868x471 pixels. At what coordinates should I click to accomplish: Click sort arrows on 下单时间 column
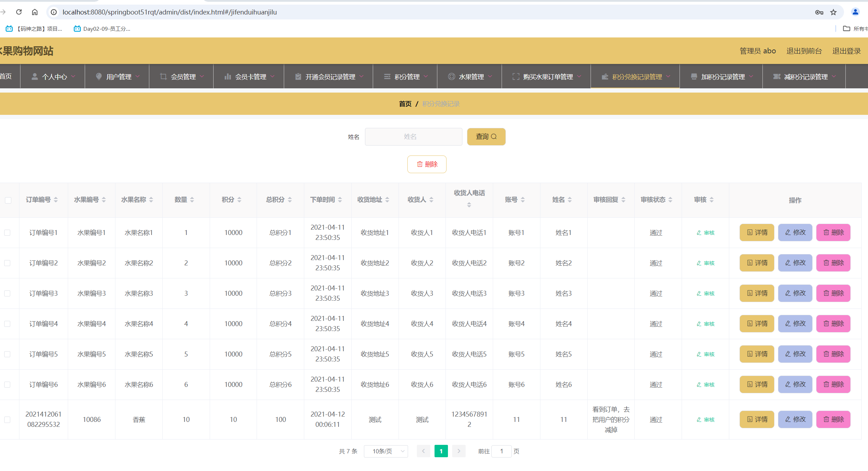point(340,200)
